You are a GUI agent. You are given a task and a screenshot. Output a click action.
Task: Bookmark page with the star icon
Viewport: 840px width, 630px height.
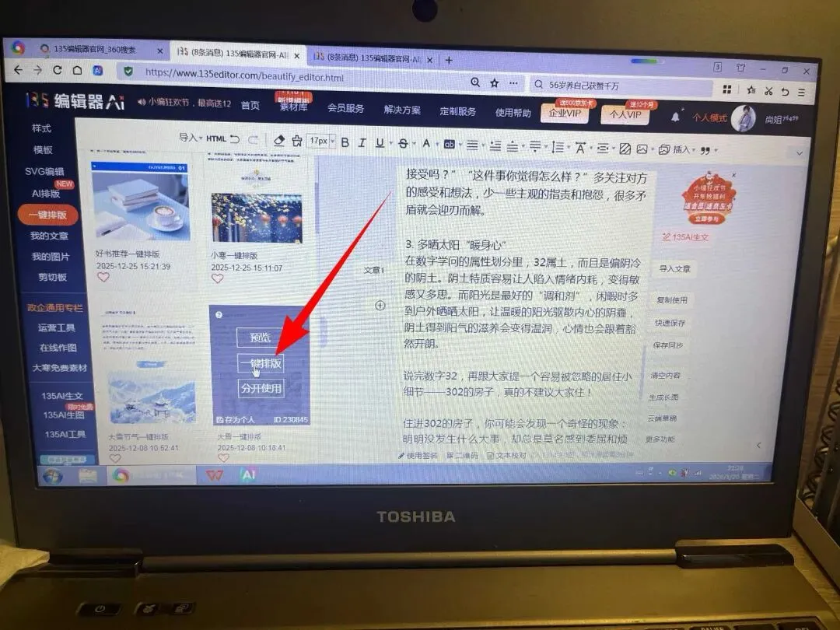pos(495,82)
